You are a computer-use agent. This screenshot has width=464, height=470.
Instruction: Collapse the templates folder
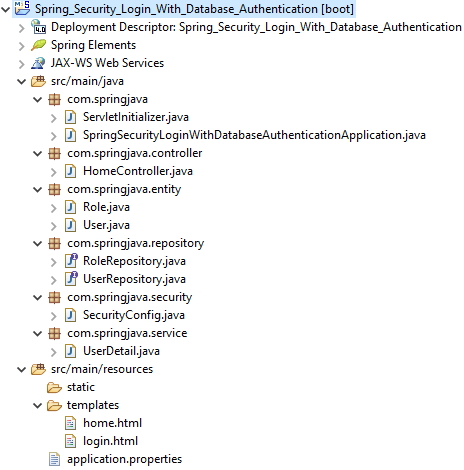38,405
